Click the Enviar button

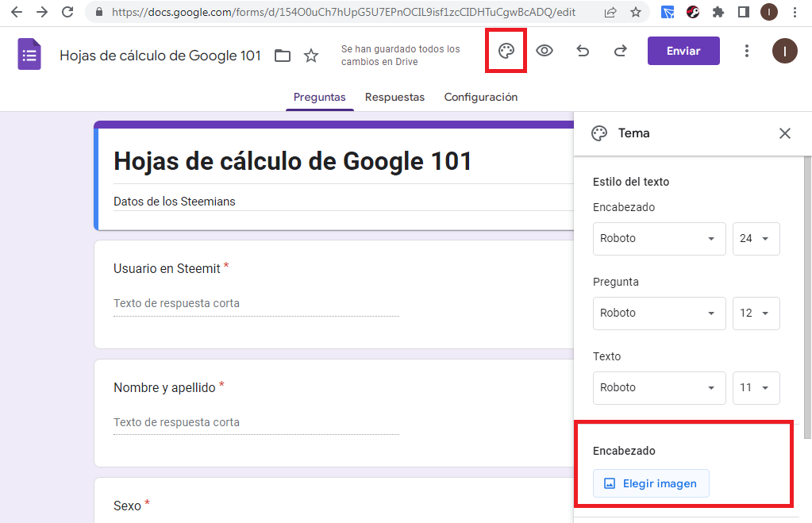(683, 51)
